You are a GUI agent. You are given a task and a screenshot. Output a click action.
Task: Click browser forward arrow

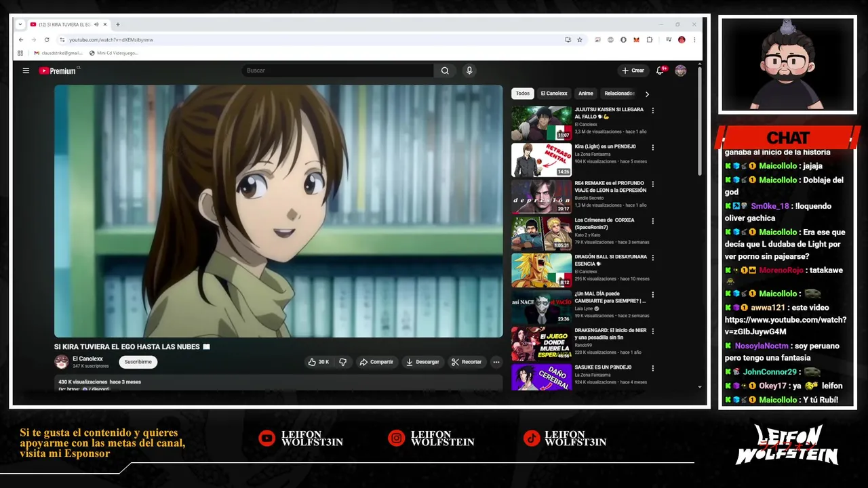pos(33,40)
